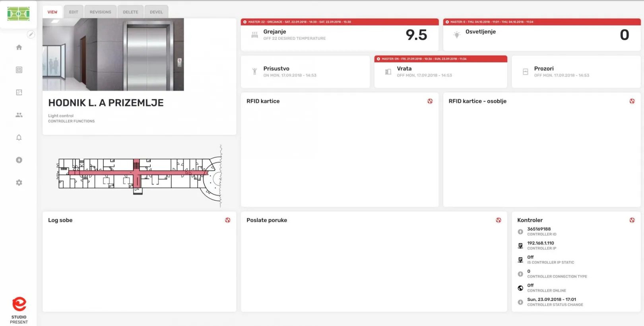The image size is (644, 326).
Task: Click the Is Controller IP Static icon
Action: [520, 260]
